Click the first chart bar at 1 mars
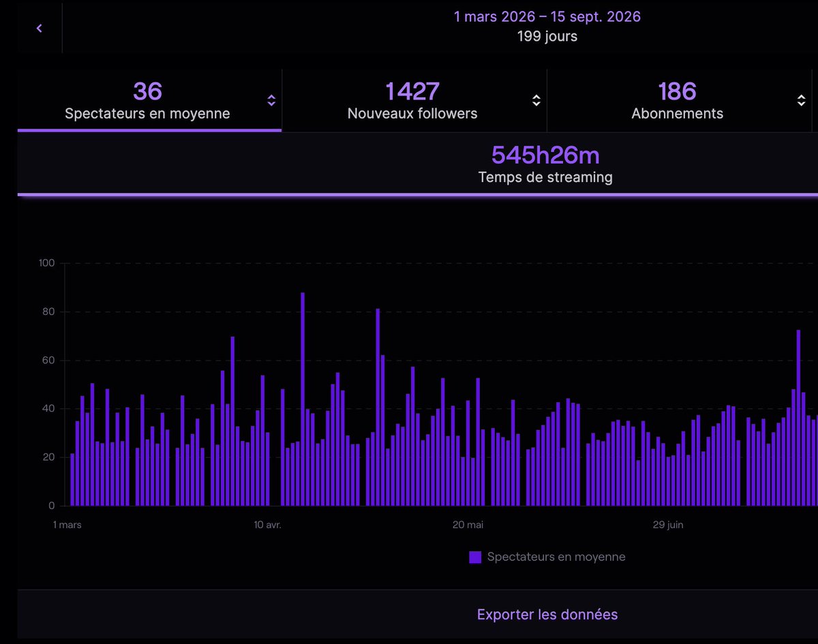Screen dimensions: 818x644 point(72,480)
